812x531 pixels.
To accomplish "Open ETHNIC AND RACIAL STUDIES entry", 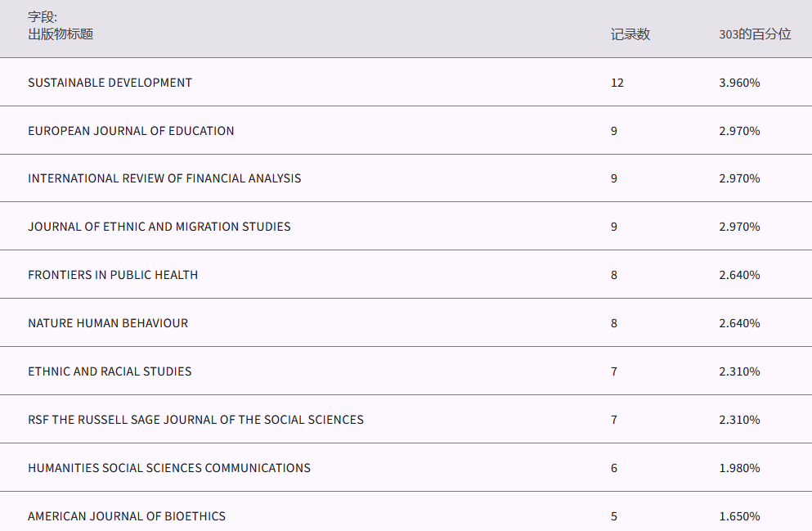I will pyautogui.click(x=110, y=371).
